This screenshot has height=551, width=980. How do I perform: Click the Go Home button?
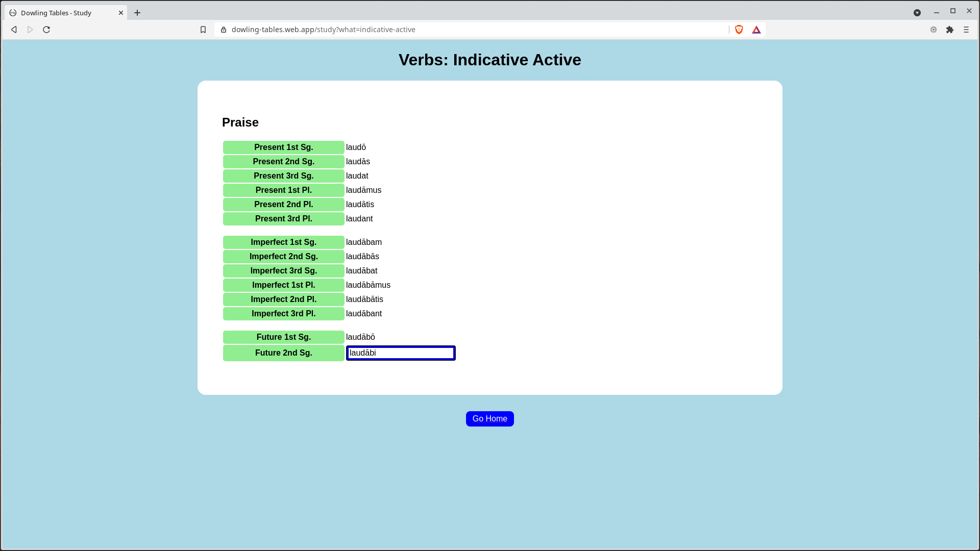pyautogui.click(x=490, y=419)
